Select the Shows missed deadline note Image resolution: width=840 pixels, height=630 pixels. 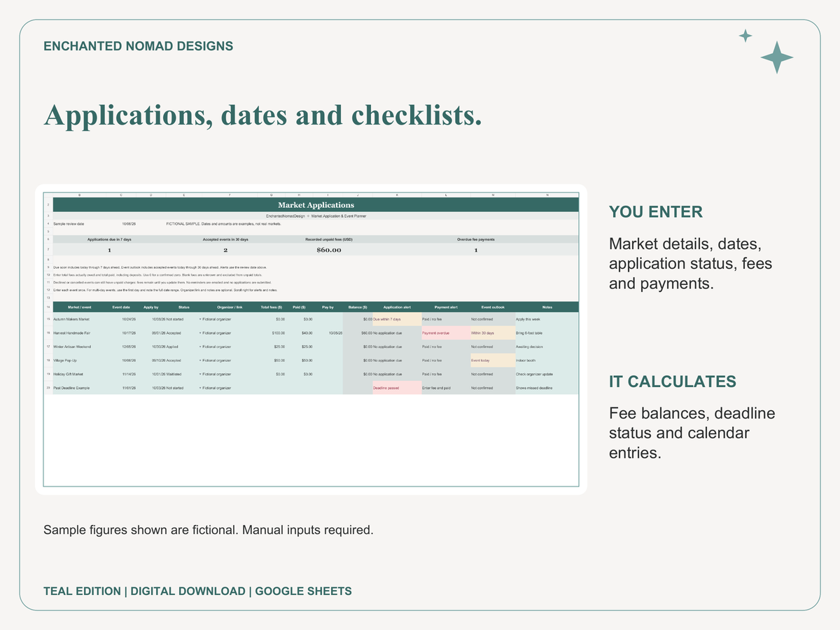pyautogui.click(x=547, y=388)
